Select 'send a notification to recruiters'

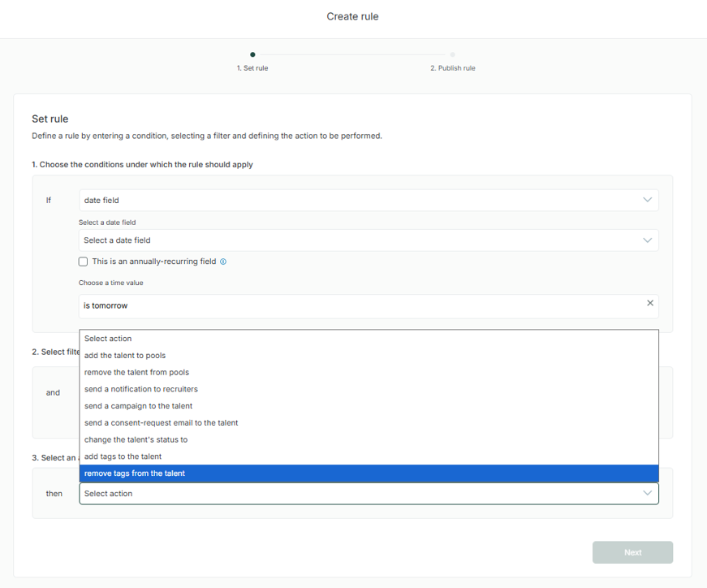[x=140, y=389]
